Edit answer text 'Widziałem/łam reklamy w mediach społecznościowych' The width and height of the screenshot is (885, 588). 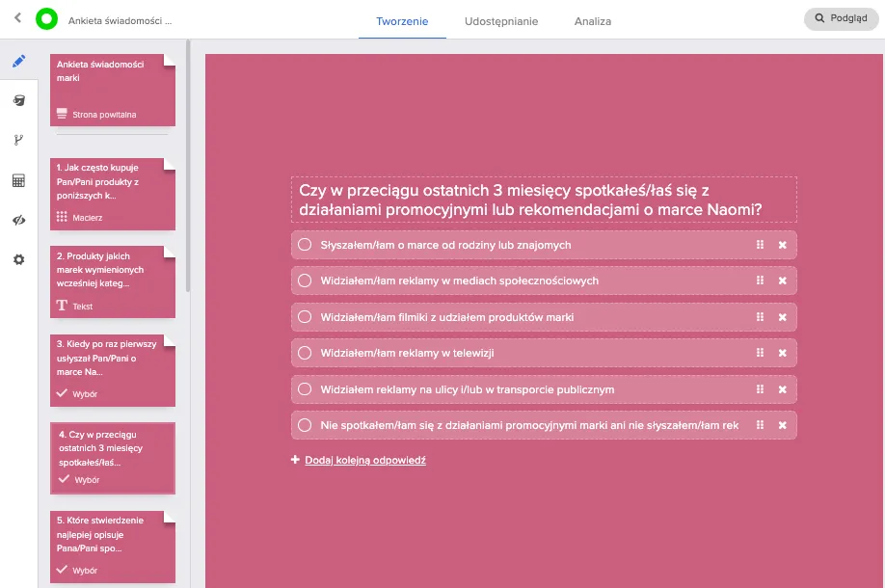point(460,281)
